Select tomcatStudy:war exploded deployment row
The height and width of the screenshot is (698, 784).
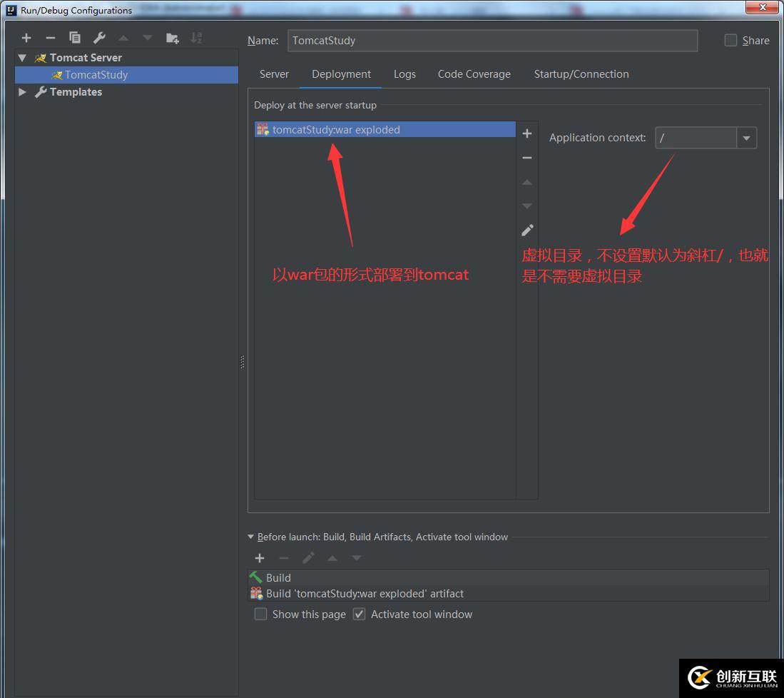coord(385,129)
